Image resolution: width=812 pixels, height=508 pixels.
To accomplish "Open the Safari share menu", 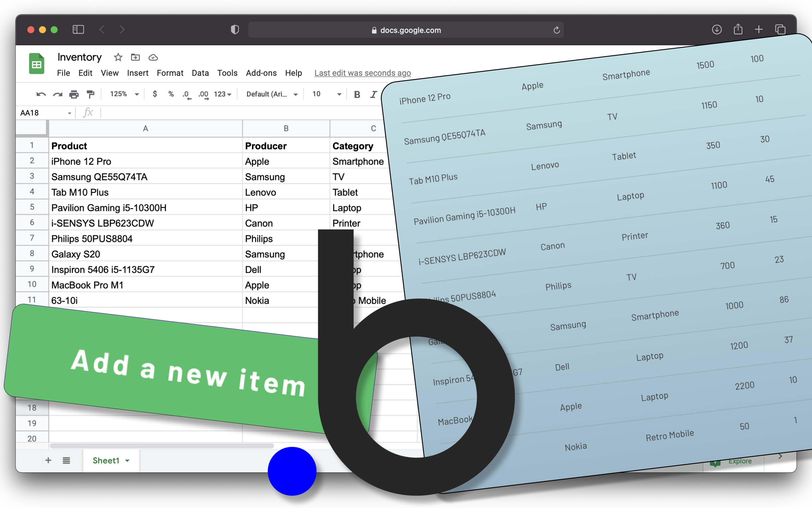I will pyautogui.click(x=738, y=29).
